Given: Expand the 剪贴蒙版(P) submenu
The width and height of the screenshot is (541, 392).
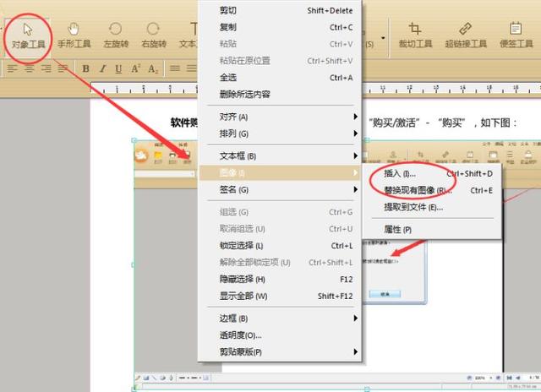Looking at the screenshot, I should pos(280,351).
